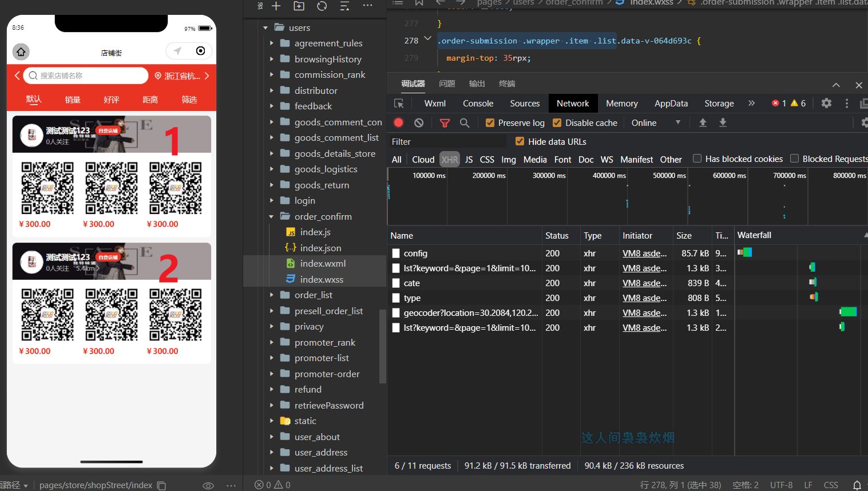This screenshot has height=491, width=868.
Task: Fold the CSS rule at line 278
Action: tap(427, 39)
